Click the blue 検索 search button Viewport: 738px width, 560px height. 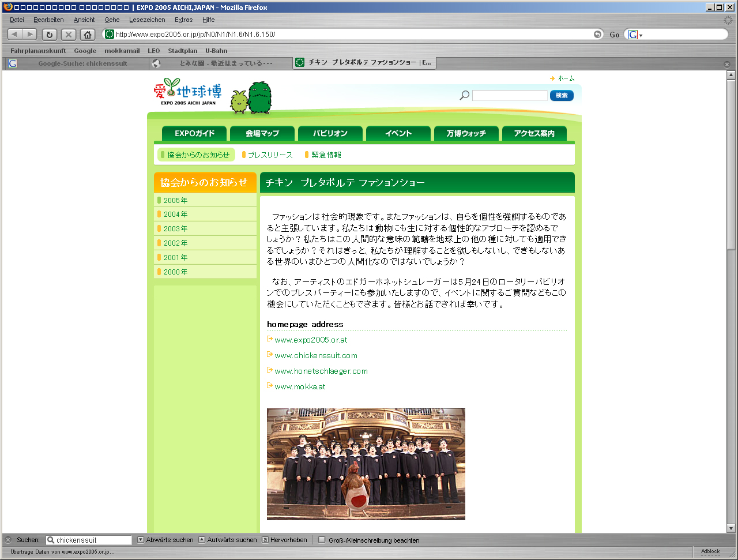tap(562, 95)
